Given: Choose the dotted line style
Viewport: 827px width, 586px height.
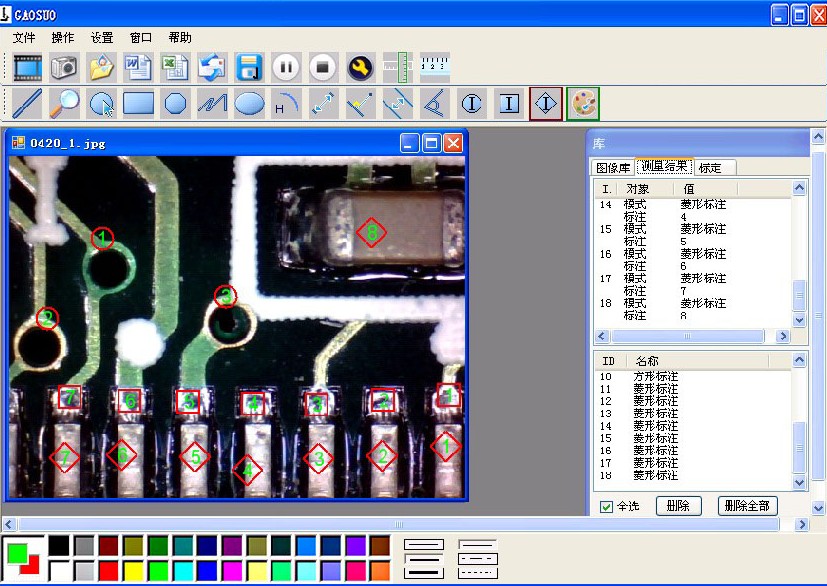Looking at the screenshot, I should [x=478, y=573].
